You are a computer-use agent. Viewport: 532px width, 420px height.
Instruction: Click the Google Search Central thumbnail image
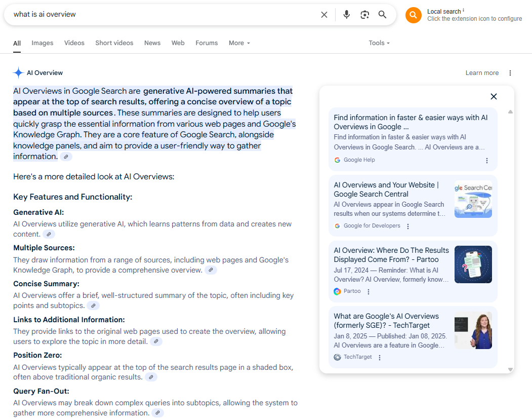click(x=473, y=199)
